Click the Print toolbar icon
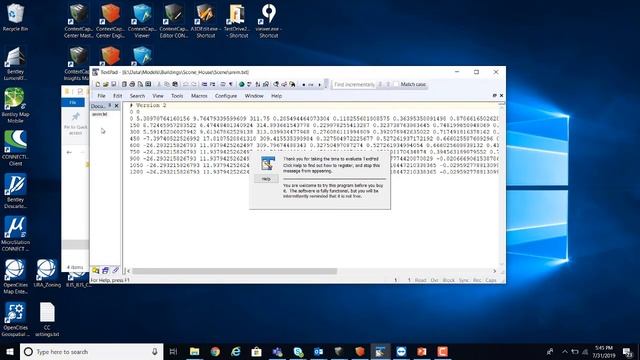Screen dimensions: 640x360 tap(132, 84)
